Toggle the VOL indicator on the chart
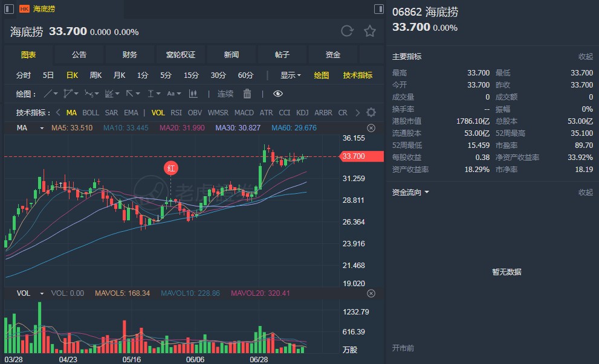 pos(158,112)
